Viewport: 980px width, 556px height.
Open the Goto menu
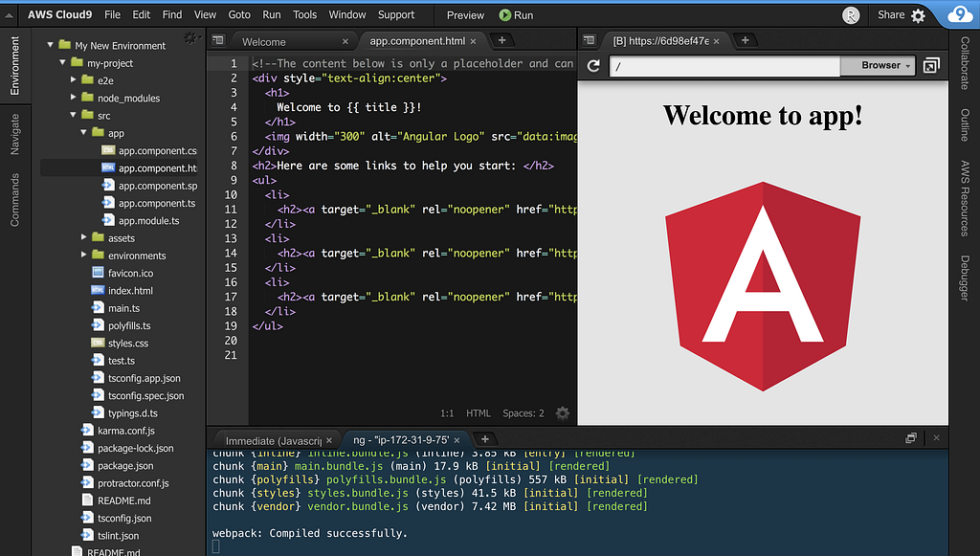pos(239,15)
